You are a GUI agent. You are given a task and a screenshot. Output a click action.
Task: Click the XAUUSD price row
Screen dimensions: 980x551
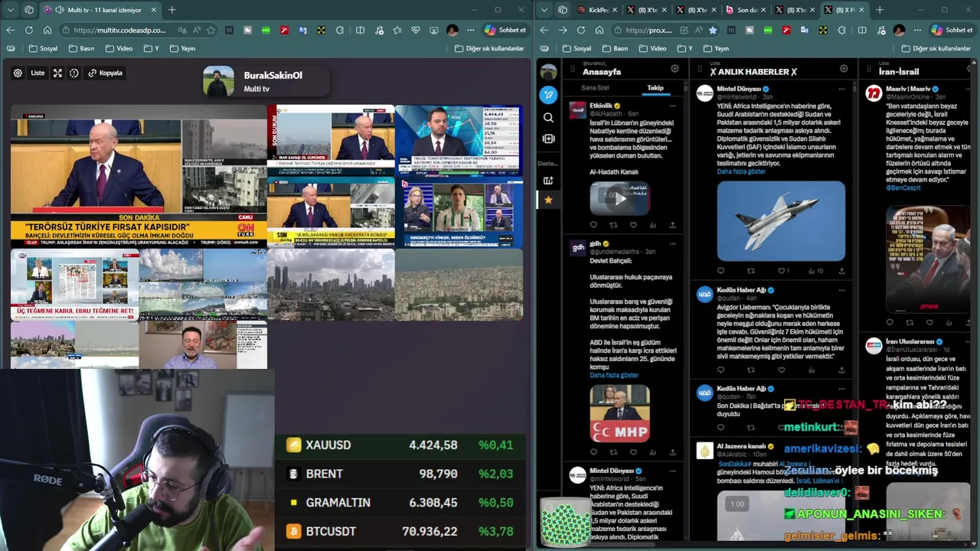pos(400,445)
